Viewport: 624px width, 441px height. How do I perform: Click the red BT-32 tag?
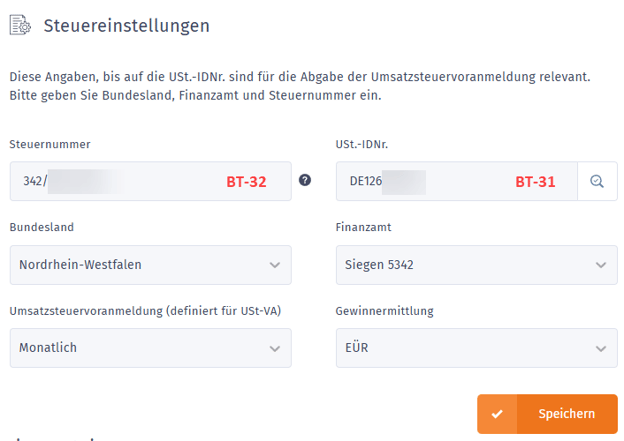tap(246, 182)
